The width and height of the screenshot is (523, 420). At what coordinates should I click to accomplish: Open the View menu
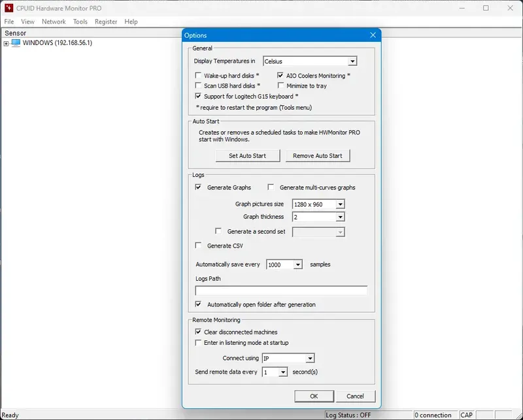pyautogui.click(x=27, y=22)
